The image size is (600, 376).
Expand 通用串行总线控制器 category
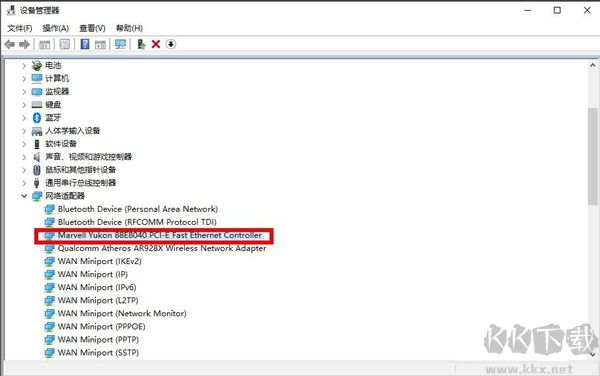point(24,183)
